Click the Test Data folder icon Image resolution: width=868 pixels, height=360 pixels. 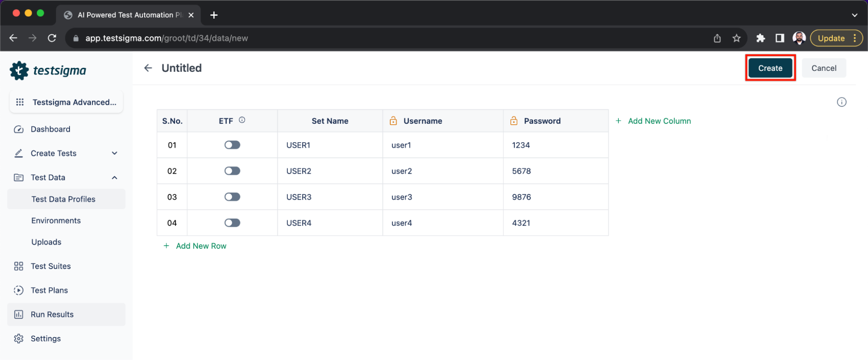(x=19, y=177)
